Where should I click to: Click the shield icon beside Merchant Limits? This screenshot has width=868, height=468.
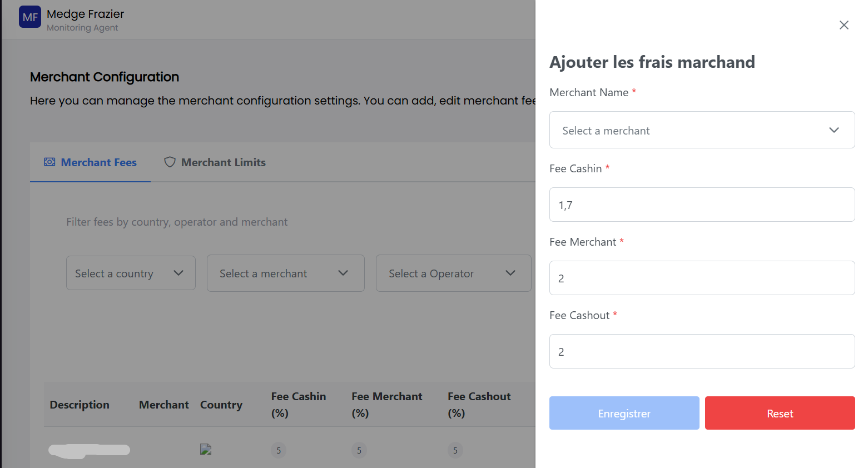170,162
